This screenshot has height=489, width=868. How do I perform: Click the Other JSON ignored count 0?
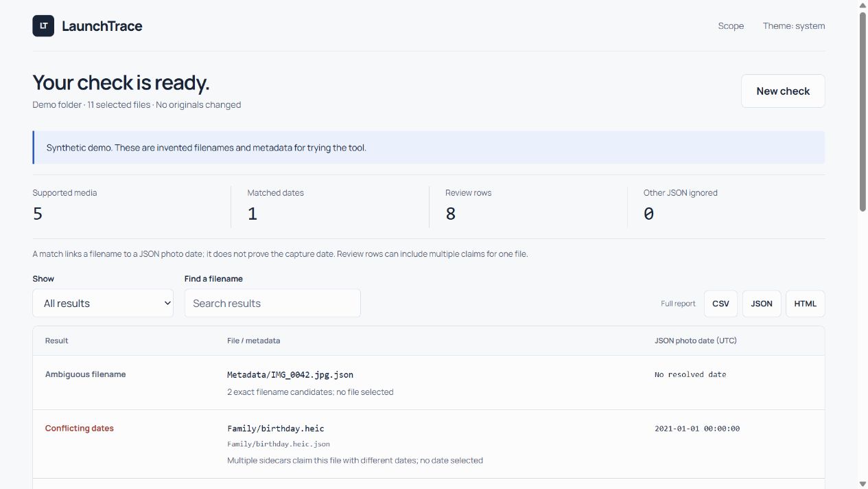point(649,214)
